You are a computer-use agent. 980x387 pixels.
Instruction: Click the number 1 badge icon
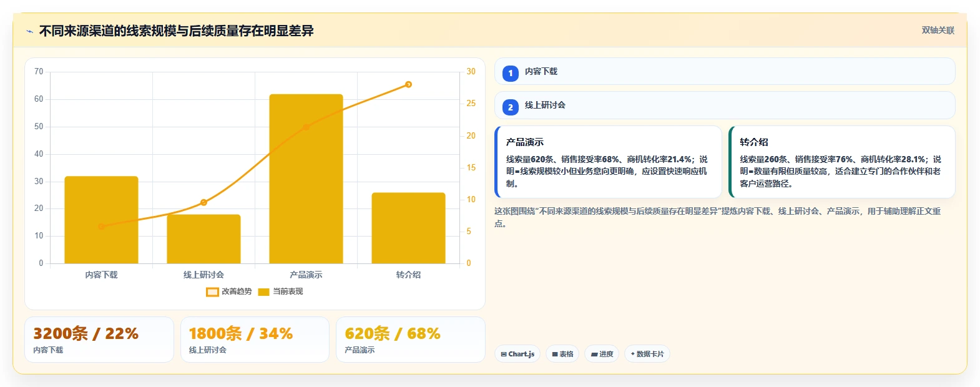point(511,74)
